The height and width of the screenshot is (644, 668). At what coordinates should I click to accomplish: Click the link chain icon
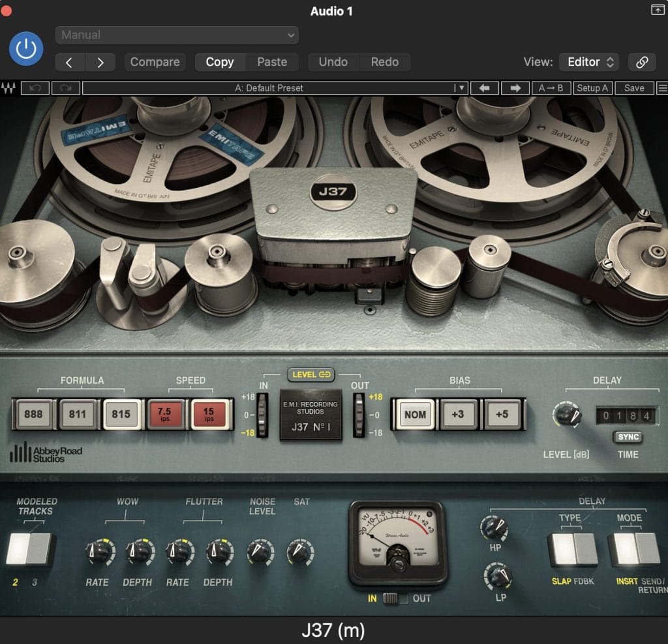click(x=642, y=62)
